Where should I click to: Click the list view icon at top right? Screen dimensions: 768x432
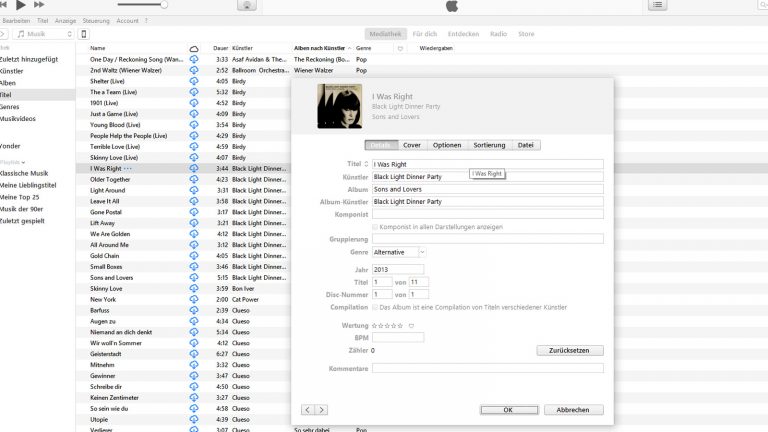click(x=657, y=5)
